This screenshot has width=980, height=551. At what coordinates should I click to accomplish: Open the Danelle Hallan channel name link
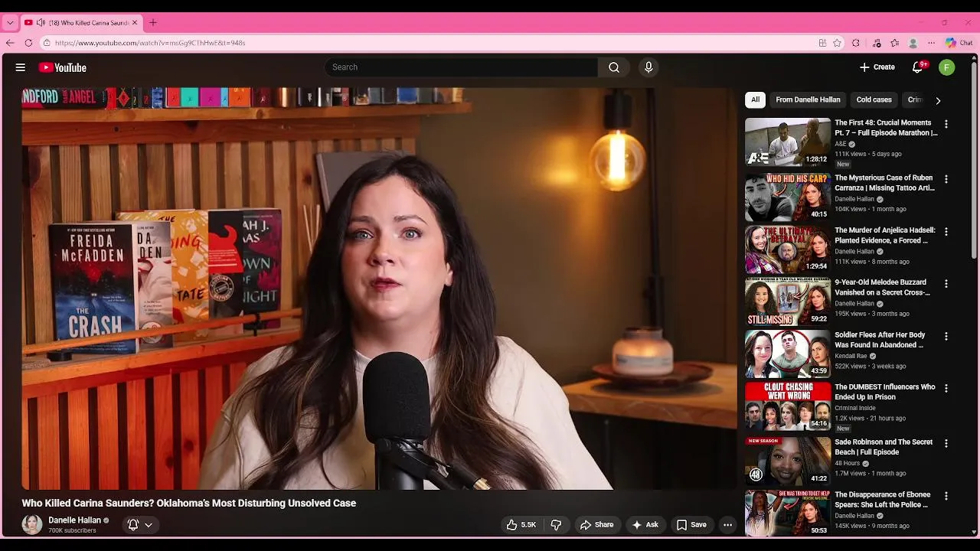point(75,520)
